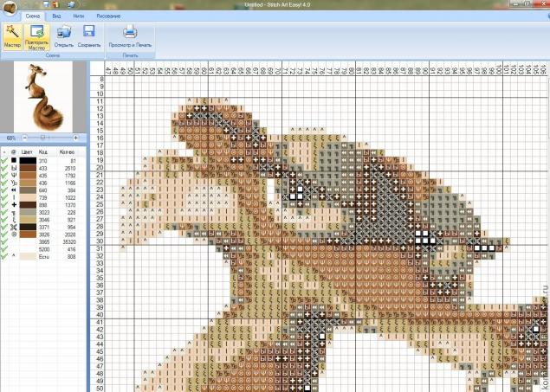Viewport: 550px width, 392px height.
Task: Click the double-arrow symbol of thread 640
Action: click(x=14, y=190)
